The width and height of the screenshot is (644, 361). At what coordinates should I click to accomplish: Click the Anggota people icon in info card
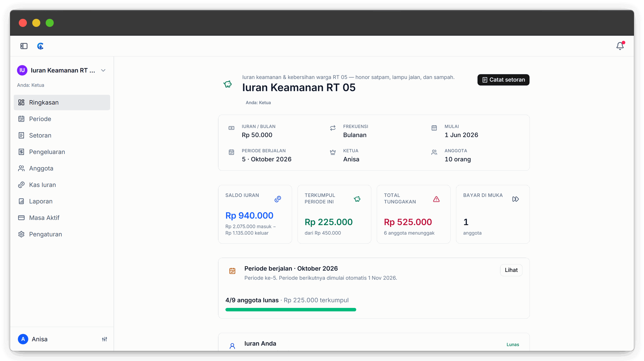click(x=434, y=152)
